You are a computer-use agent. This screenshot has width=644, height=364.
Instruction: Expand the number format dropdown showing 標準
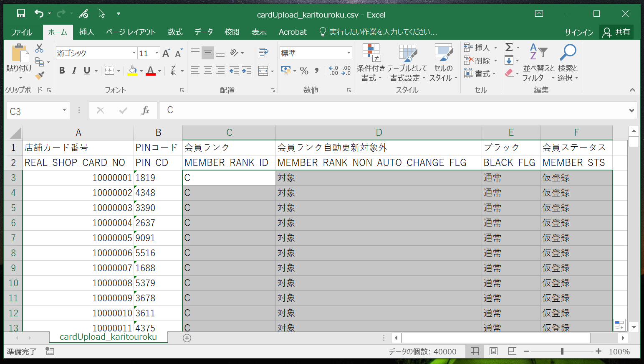(349, 53)
